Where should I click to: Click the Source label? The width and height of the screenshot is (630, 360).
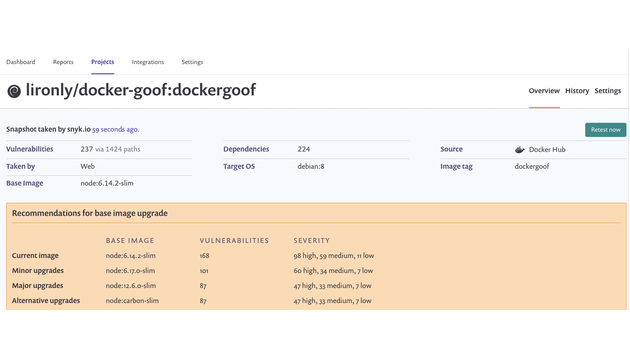[x=451, y=149]
